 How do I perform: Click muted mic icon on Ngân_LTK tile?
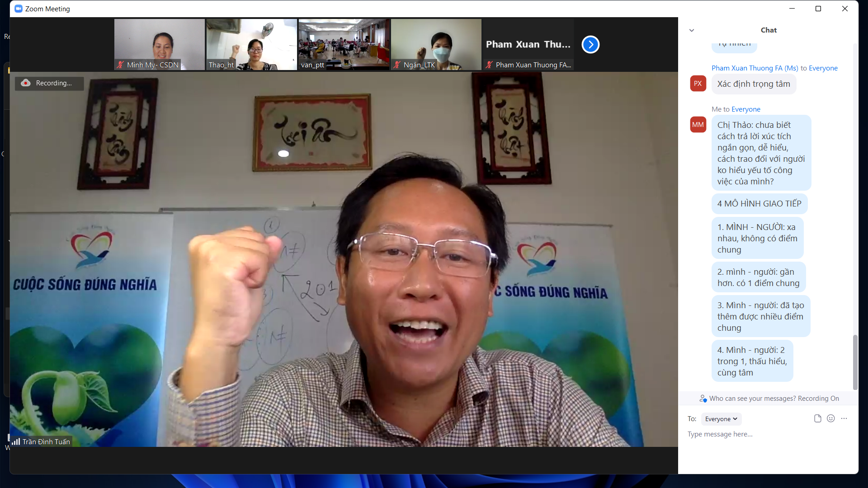coord(397,65)
